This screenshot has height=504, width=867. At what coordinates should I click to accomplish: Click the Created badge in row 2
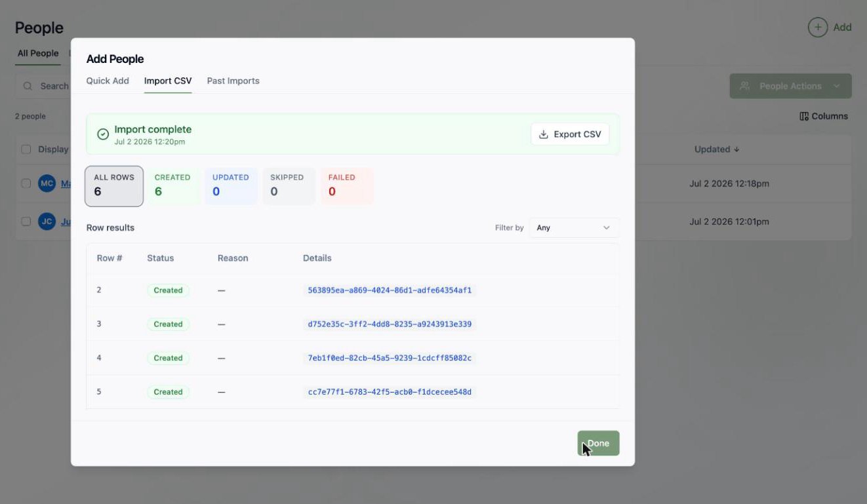pyautogui.click(x=168, y=290)
